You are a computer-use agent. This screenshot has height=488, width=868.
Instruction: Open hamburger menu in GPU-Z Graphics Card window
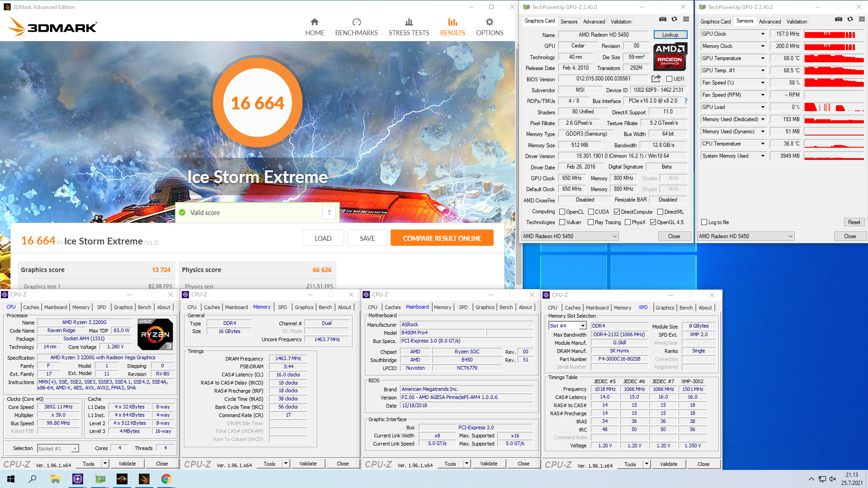[686, 19]
